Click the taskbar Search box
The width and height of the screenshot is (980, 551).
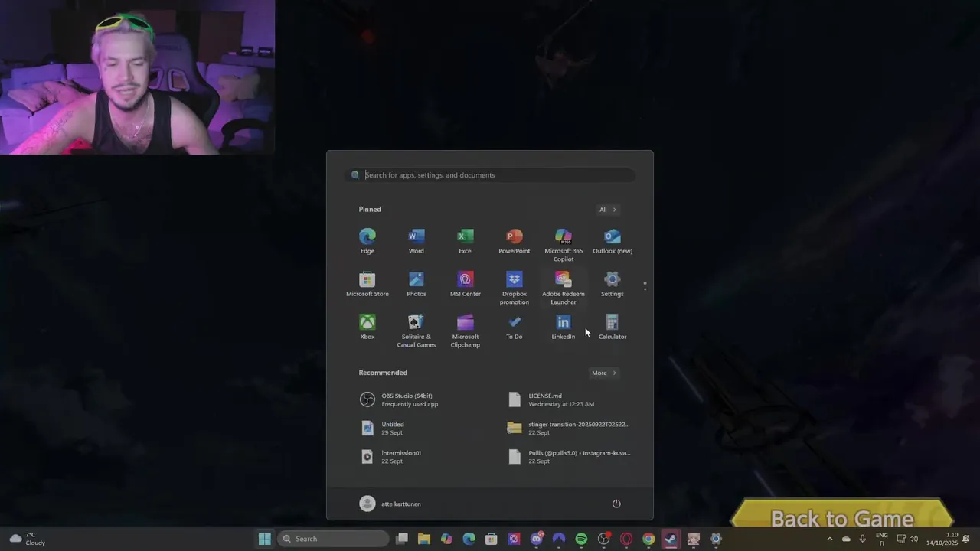click(x=333, y=539)
